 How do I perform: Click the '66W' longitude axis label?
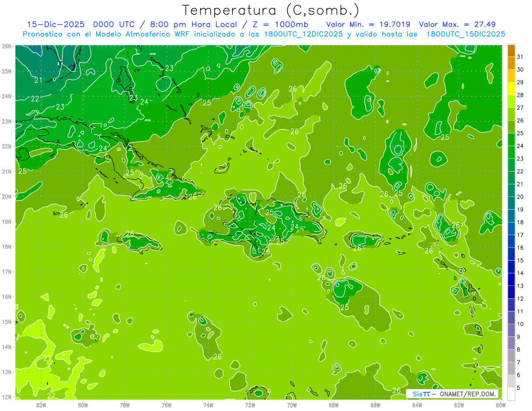tap(376, 405)
